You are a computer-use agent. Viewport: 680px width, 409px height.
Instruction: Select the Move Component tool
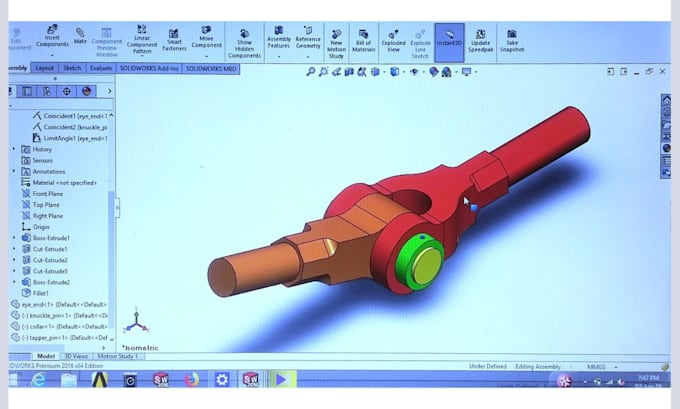[206, 36]
